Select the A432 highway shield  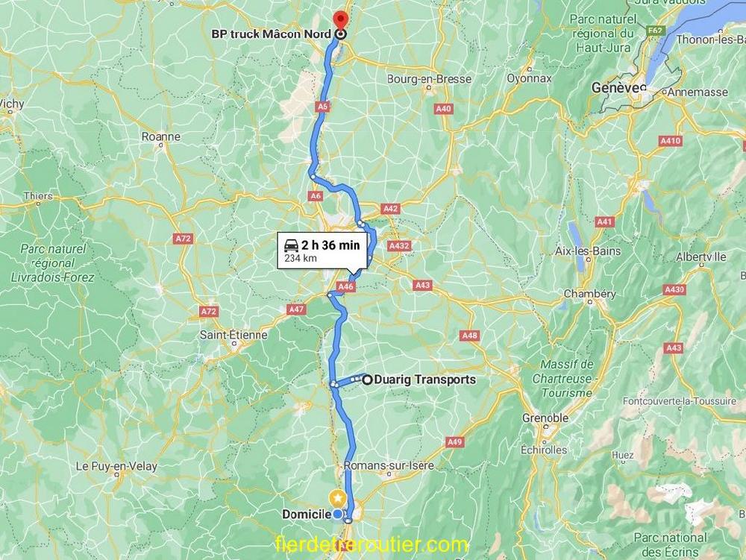(x=399, y=246)
